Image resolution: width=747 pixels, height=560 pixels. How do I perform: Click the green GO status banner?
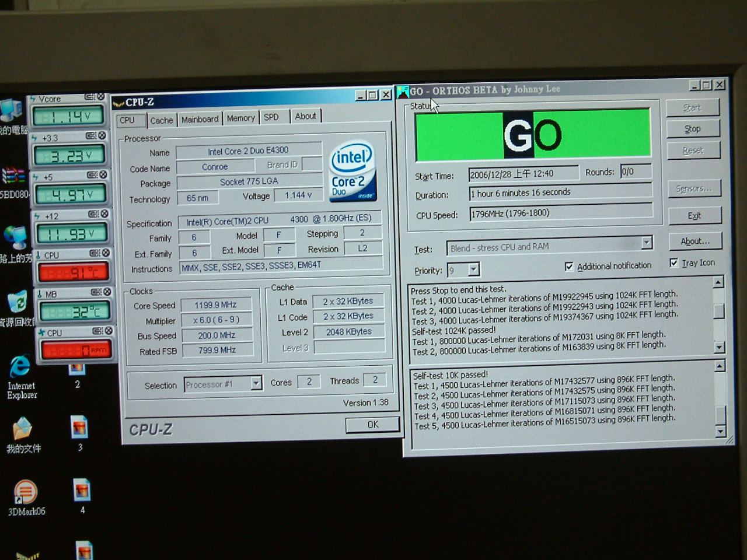click(533, 135)
